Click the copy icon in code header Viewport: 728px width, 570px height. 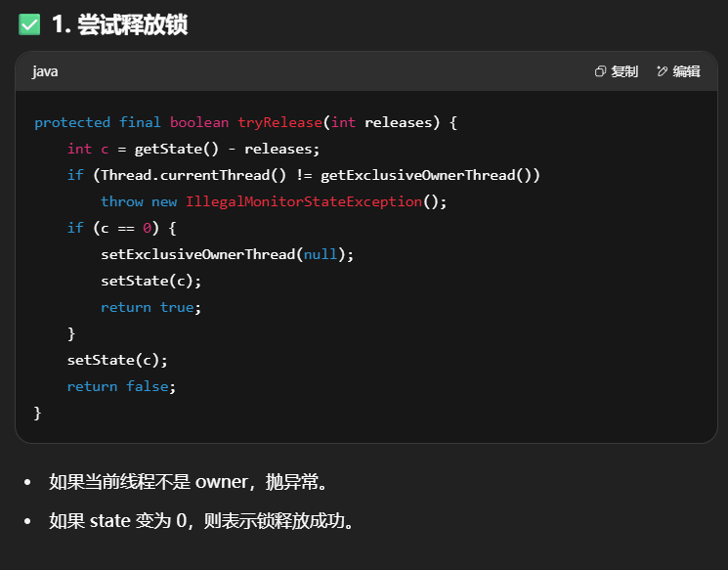(601, 71)
